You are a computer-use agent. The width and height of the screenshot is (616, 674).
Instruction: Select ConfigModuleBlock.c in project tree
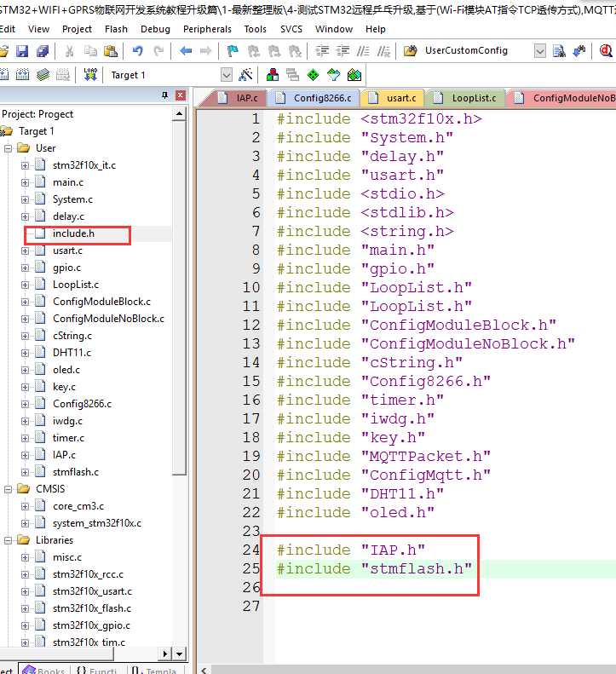[x=101, y=302]
